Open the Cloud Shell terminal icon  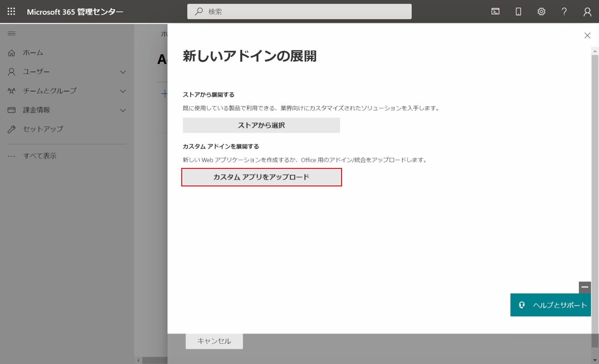pos(495,11)
